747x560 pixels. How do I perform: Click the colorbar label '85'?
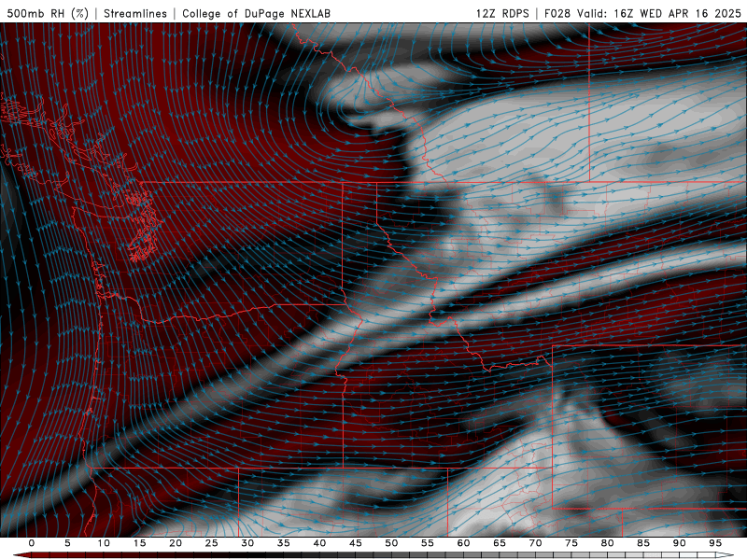coord(643,543)
